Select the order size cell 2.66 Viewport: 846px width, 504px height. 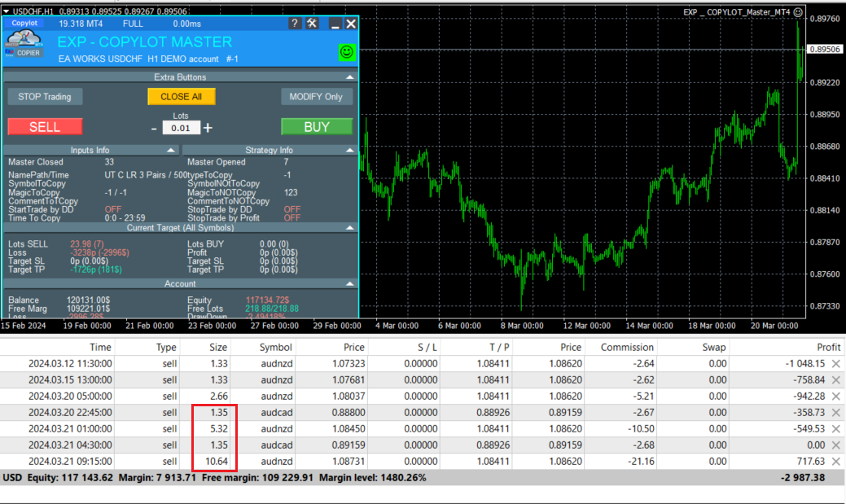[x=219, y=396]
